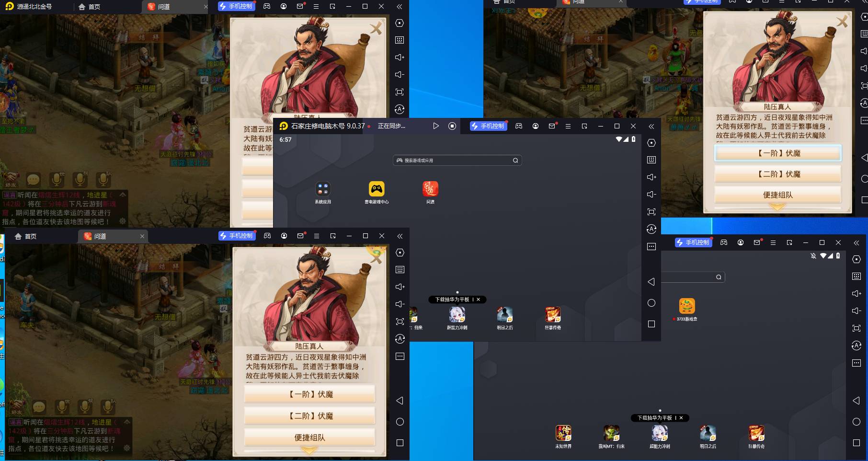This screenshot has height=461, width=868.
Task: Switch to 首页 tab in 逍遥北北金号 window
Action: pos(89,7)
